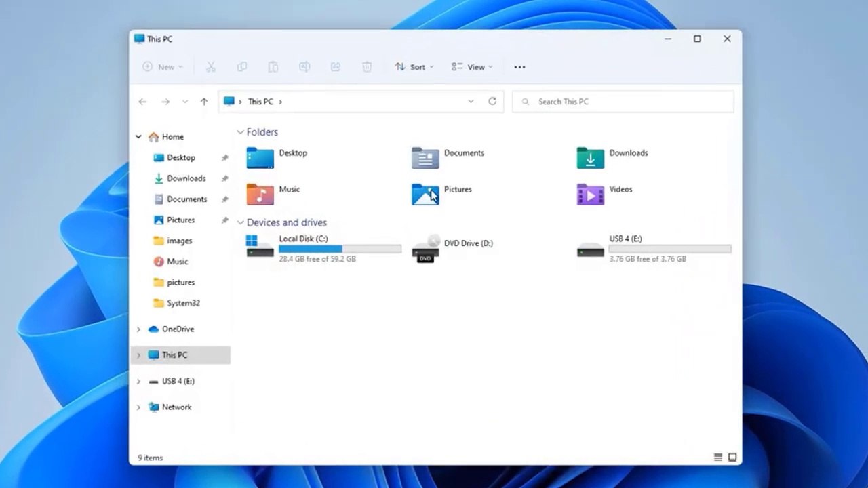Collapse the Folders group
Screen dimensions: 868x488
(x=240, y=132)
